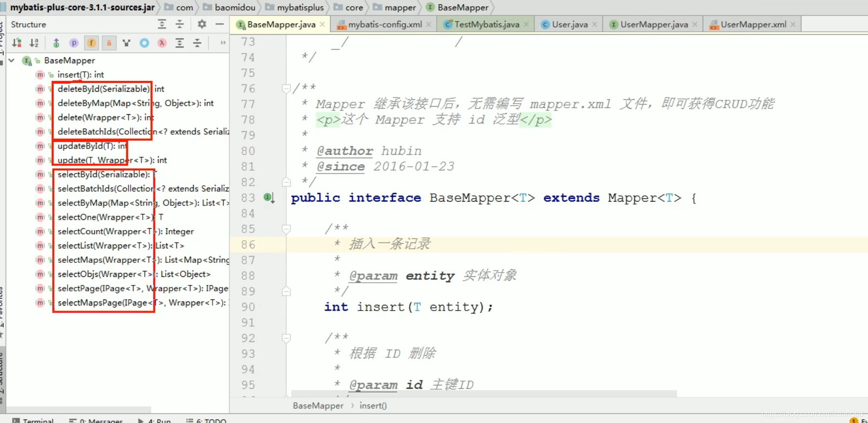Image resolution: width=868 pixels, height=423 pixels.
Task: Show more Structure toolbar actions chevron
Action: 223,43
